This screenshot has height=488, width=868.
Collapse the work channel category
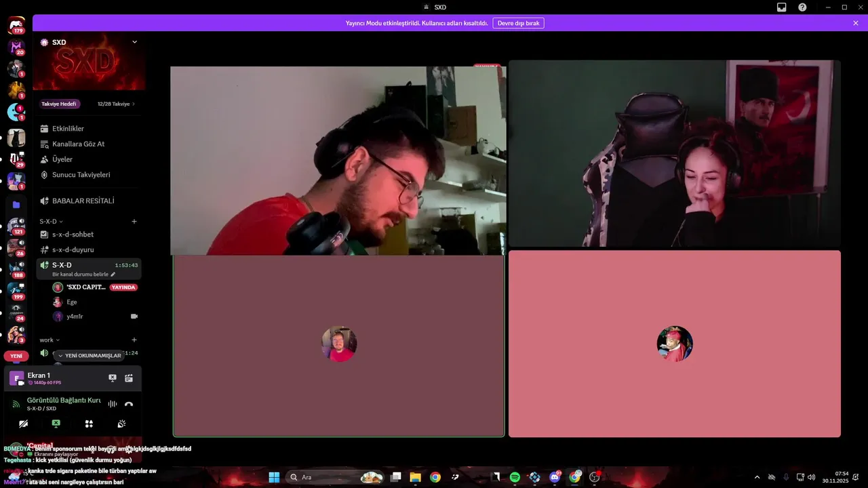click(x=49, y=340)
